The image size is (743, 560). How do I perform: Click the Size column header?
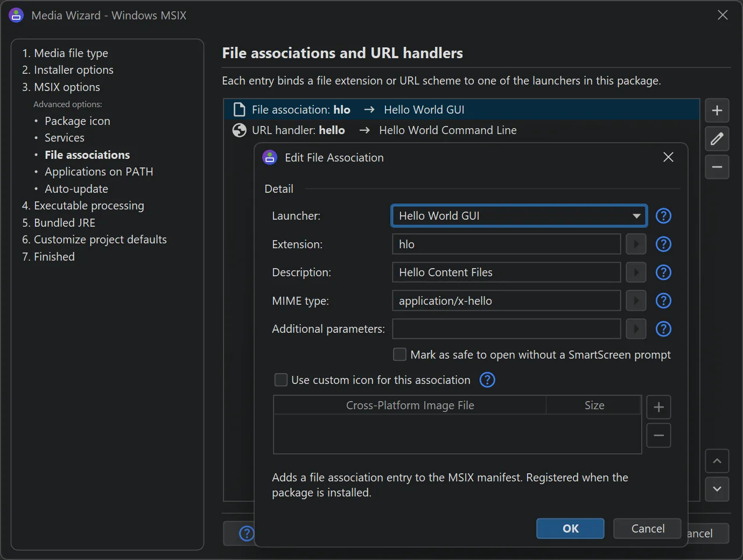click(x=594, y=405)
